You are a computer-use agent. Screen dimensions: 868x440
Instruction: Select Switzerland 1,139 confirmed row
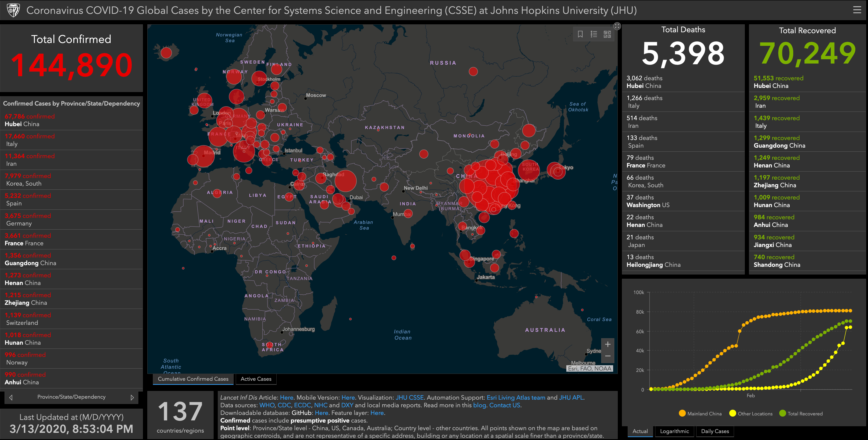71,319
